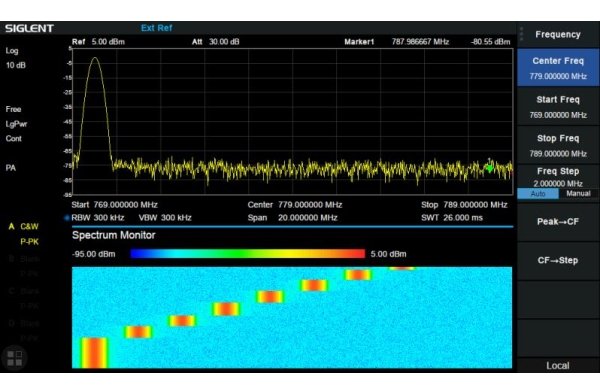
Task: Click the waterfall spectrogram display
Action: coord(292,318)
